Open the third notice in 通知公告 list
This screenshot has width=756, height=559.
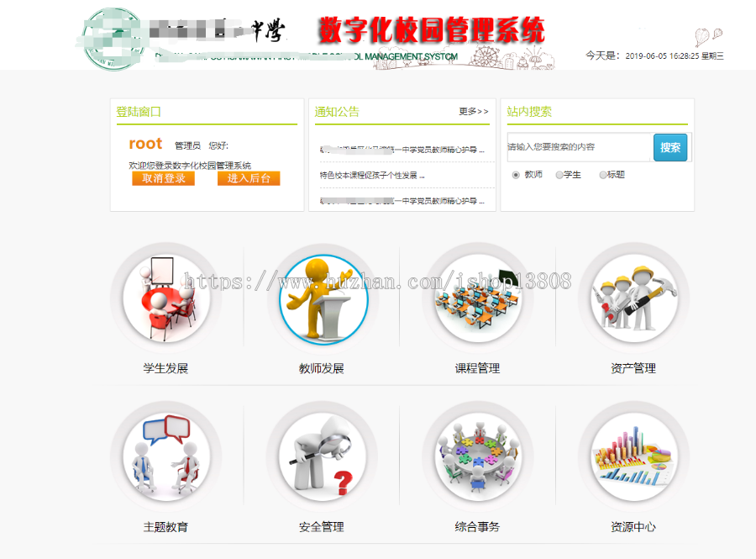pos(402,201)
